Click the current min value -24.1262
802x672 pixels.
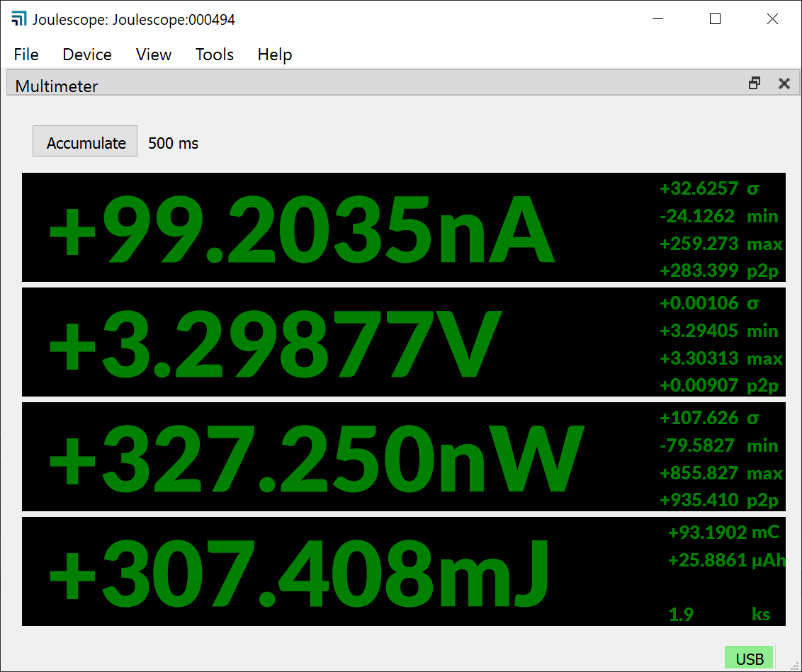pos(697,216)
